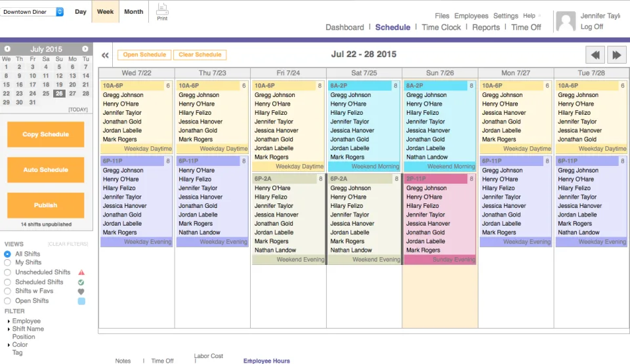
Task: Click the Publish button
Action: tap(45, 205)
